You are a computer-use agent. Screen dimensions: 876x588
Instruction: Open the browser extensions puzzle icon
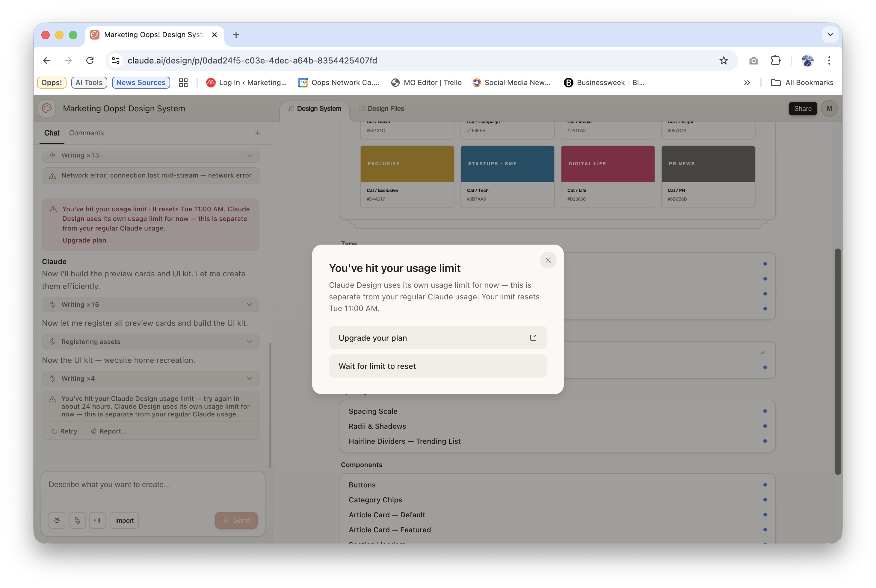pos(775,60)
